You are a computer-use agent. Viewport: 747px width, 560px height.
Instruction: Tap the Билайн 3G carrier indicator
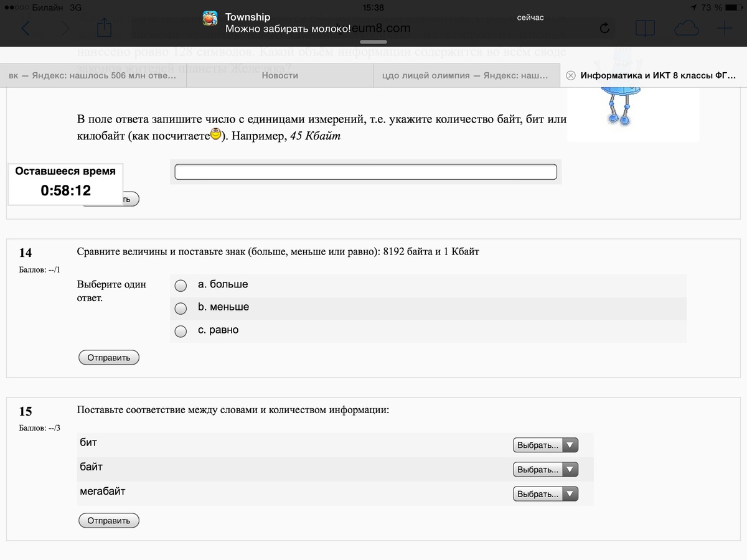42,7
